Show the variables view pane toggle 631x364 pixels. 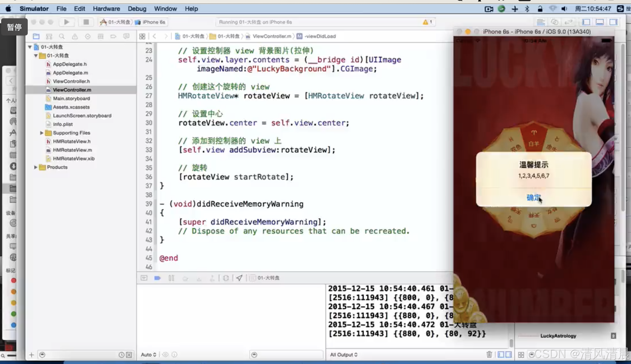click(x=501, y=355)
